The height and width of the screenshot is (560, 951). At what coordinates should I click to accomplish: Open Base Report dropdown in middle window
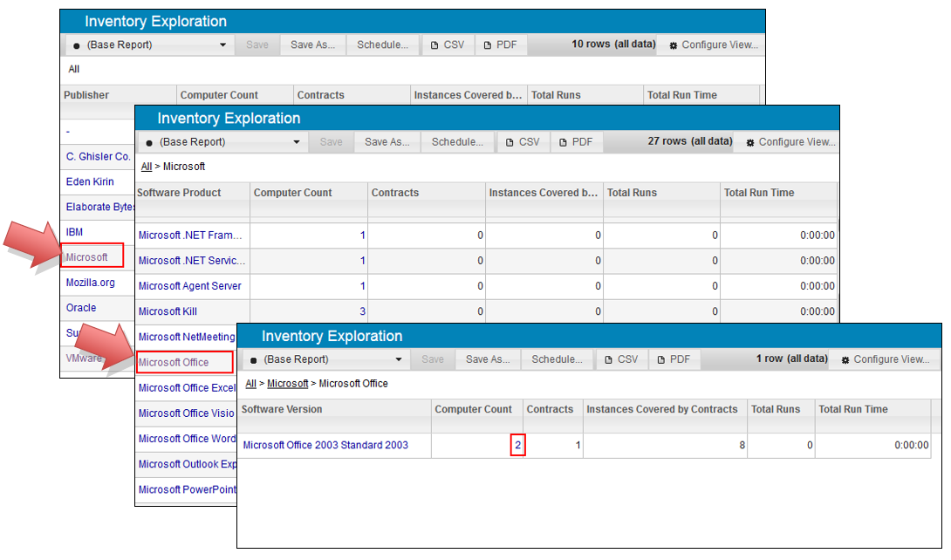[222, 142]
